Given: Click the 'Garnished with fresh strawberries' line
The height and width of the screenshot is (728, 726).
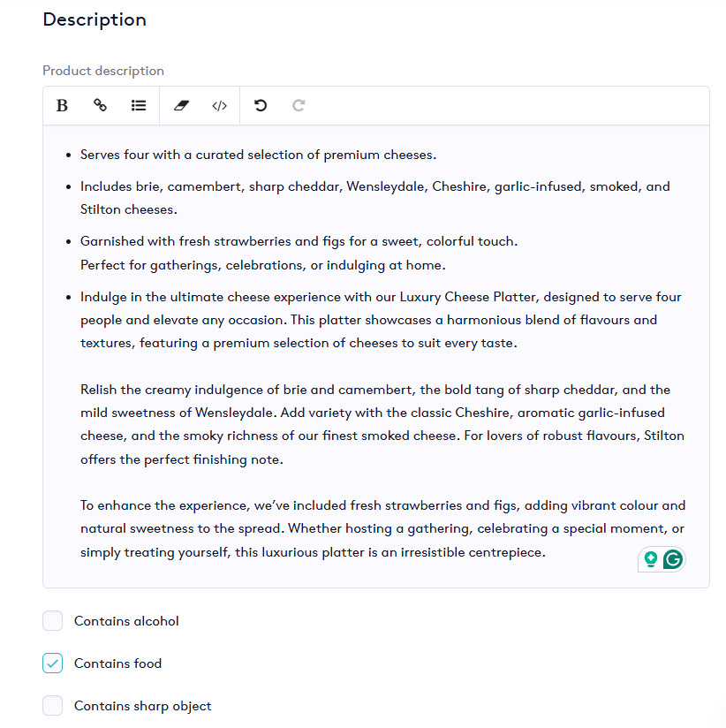Looking at the screenshot, I should click(x=299, y=241).
